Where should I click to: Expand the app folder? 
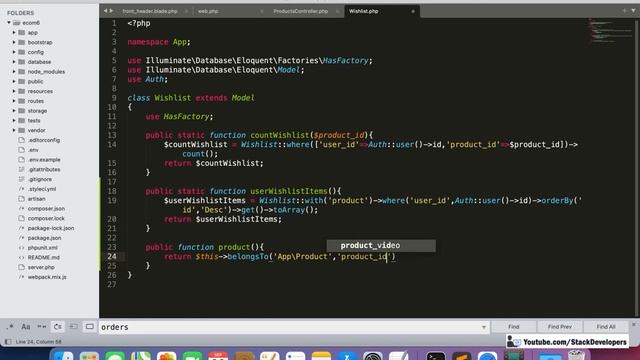pos(14,32)
